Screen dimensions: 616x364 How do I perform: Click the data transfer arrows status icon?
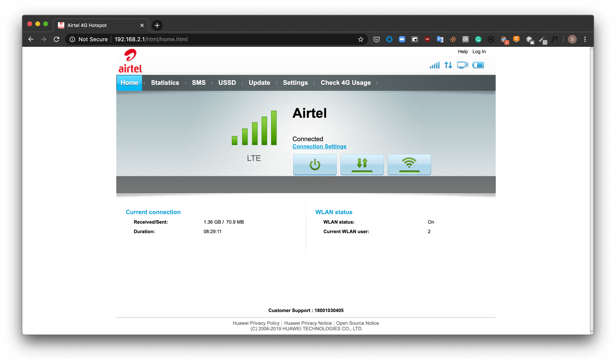coord(448,65)
